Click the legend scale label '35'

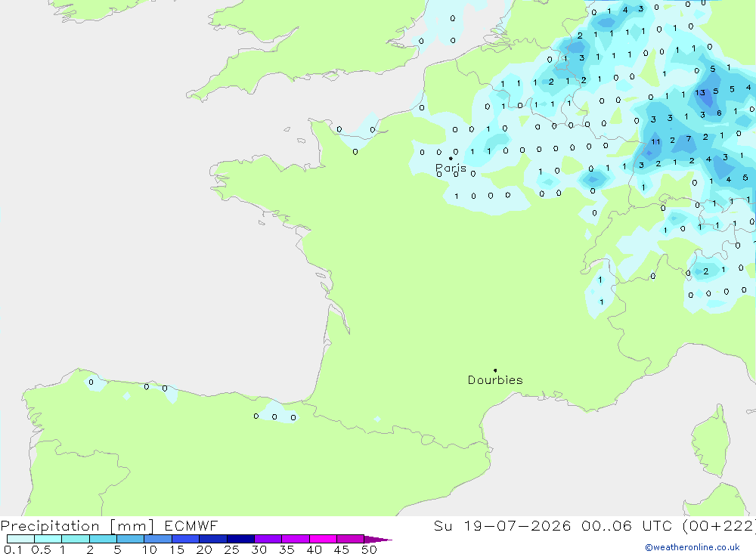click(287, 549)
